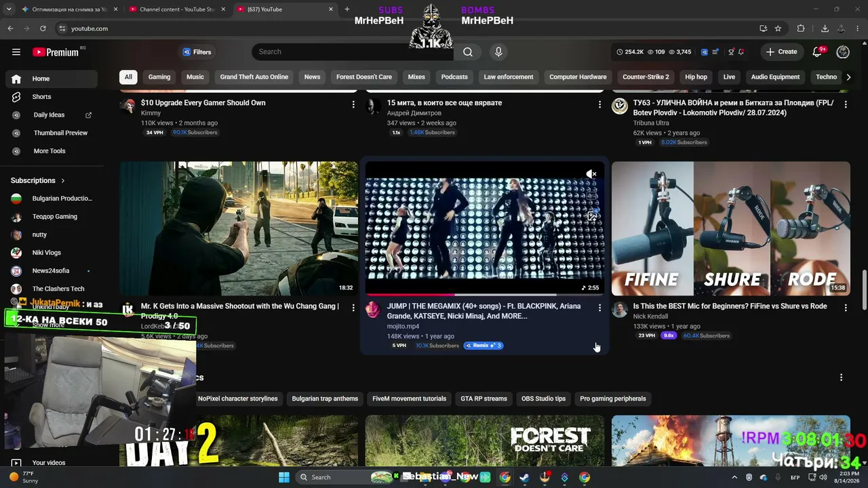Click the page's vertical scrollbar thumb
868x488 pixels.
point(864,289)
